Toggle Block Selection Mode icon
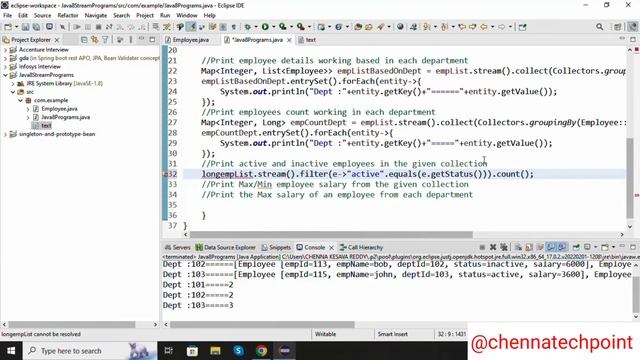This screenshot has width=640, height=360. coord(223,27)
